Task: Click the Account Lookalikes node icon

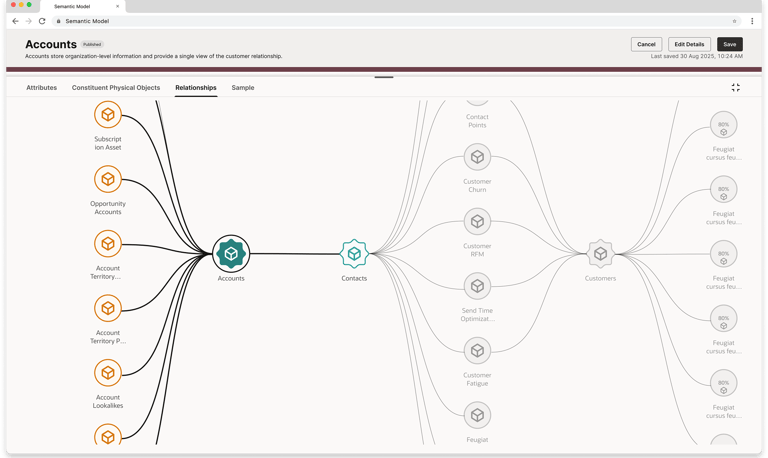Action: [108, 373]
